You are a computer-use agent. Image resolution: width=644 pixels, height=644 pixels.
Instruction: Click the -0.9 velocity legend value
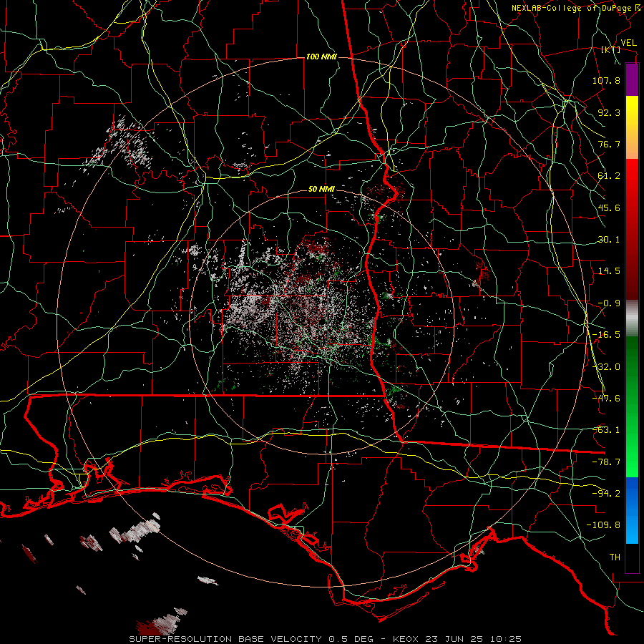tap(609, 303)
